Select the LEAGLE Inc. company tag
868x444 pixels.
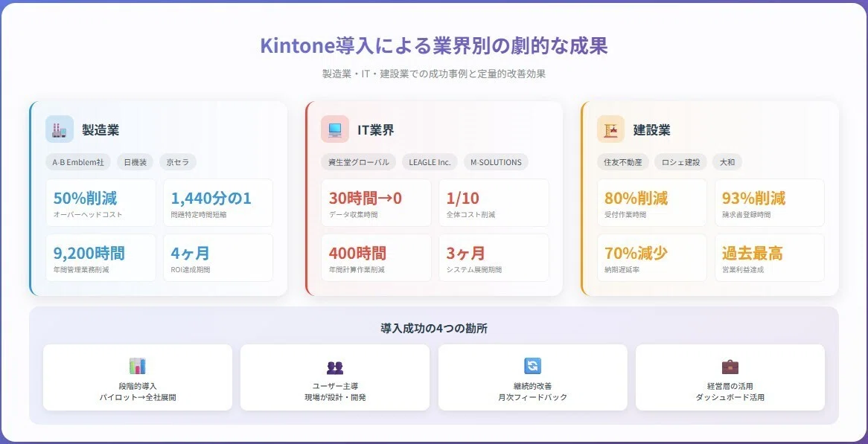(430, 162)
